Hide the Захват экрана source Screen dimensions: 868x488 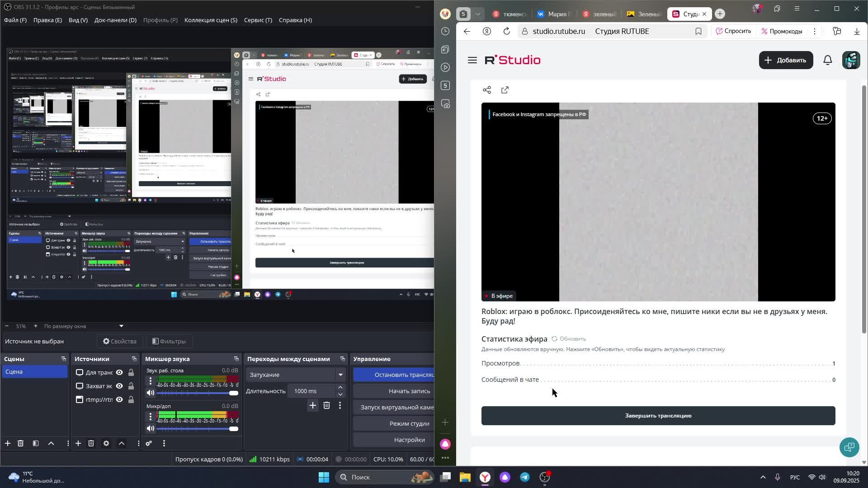(x=119, y=386)
